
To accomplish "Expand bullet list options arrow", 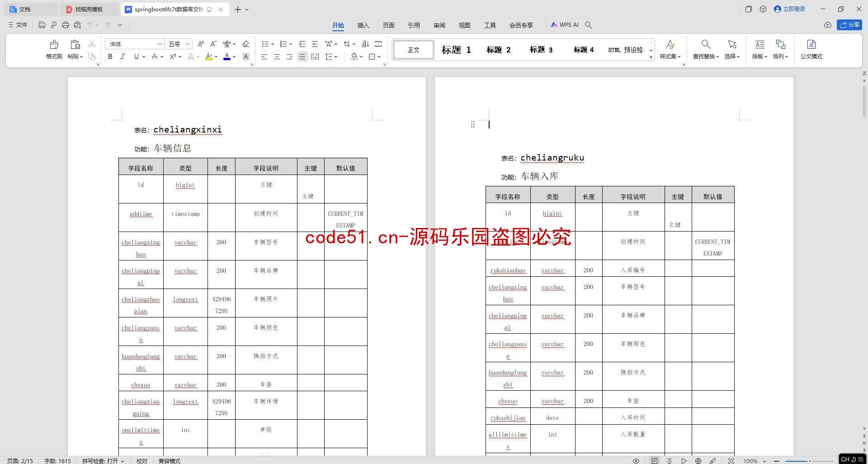I will pos(273,44).
